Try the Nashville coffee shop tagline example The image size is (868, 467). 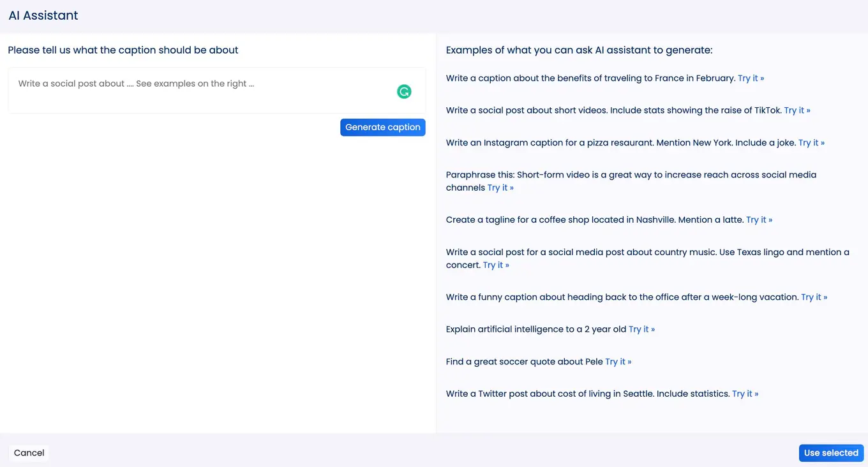coord(759,219)
